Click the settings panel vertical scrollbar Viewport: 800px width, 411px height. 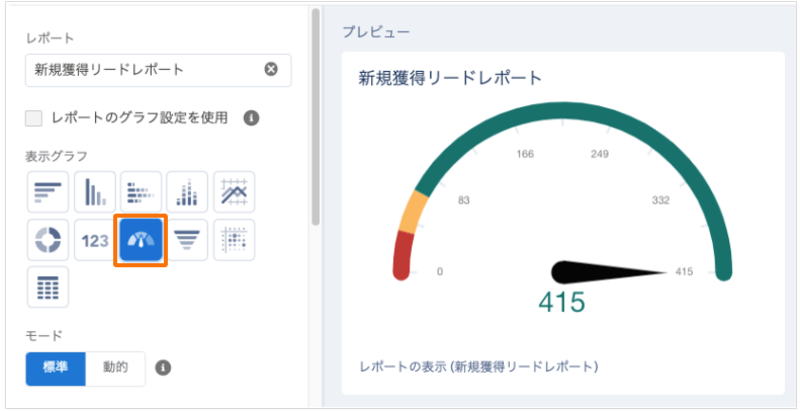[x=316, y=110]
